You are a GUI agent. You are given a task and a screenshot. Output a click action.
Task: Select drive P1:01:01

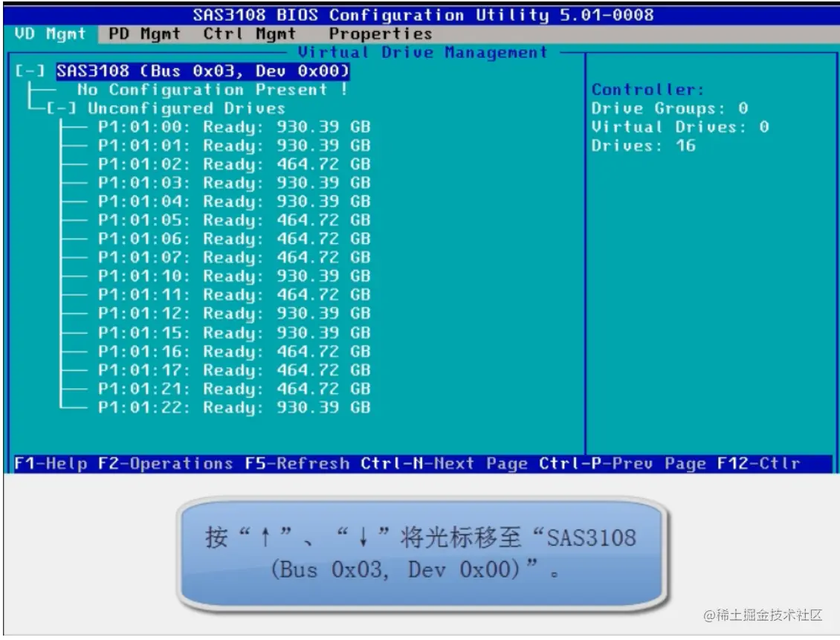click(234, 146)
